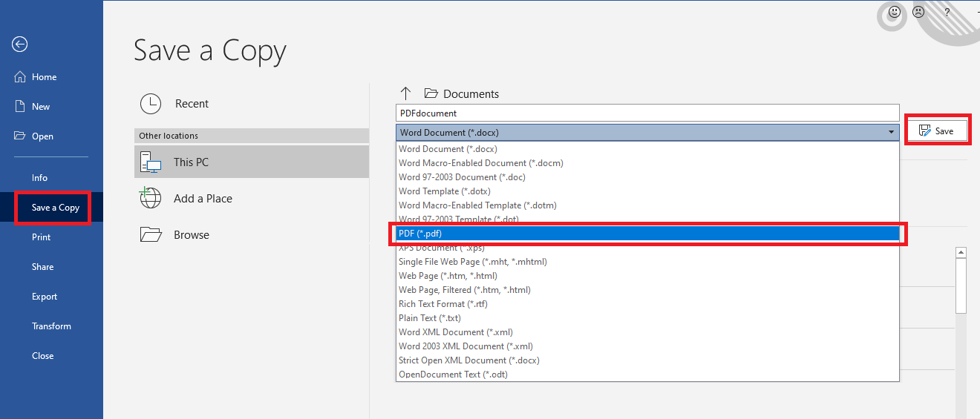Click the Open folder icon in the sidebar
This screenshot has height=419, width=980.
click(20, 136)
